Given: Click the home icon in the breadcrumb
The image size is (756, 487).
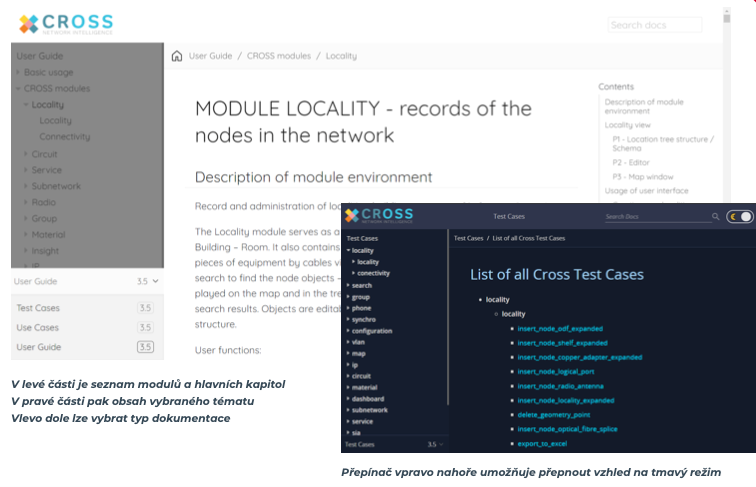Looking at the screenshot, I should tap(177, 56).
